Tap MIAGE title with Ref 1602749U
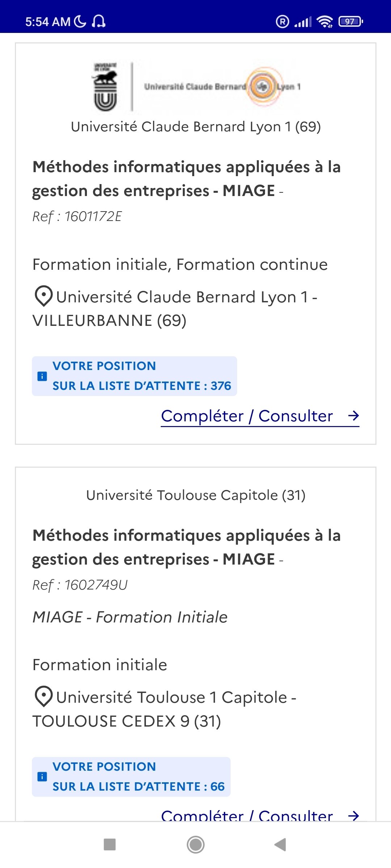The width and height of the screenshot is (391, 868). coord(186,547)
